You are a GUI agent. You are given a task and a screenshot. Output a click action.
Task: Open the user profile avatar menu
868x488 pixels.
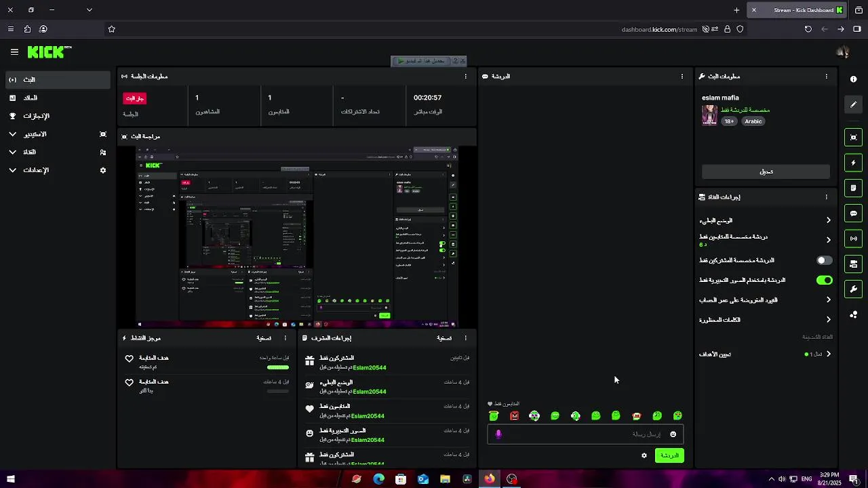(x=843, y=52)
